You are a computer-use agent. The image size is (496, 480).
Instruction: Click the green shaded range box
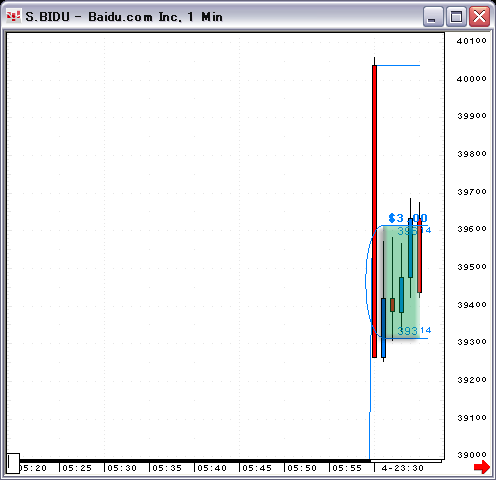(400, 282)
